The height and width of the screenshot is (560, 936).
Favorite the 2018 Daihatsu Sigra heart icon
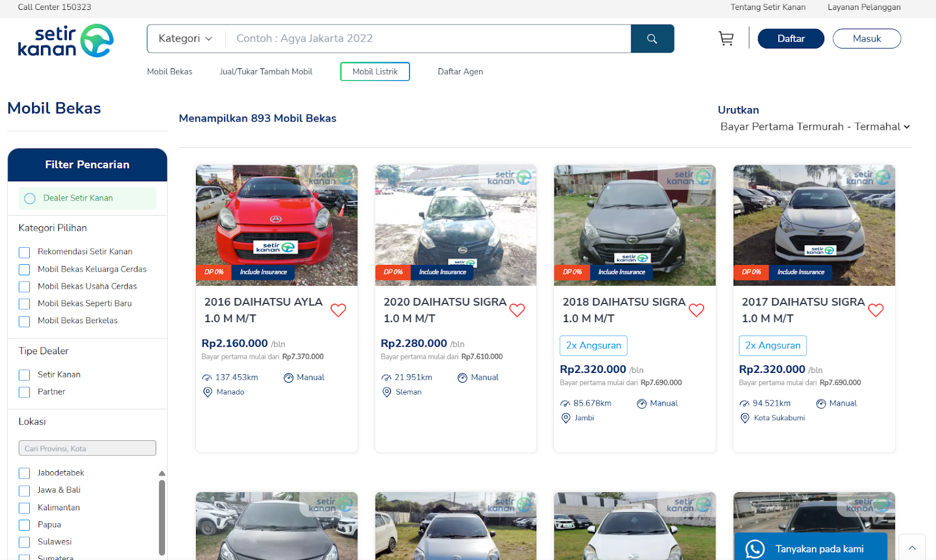click(696, 310)
